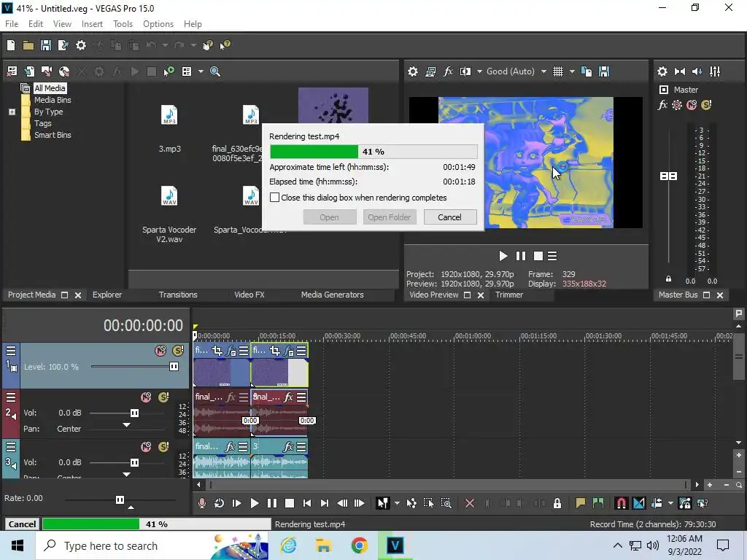This screenshot has height=560, width=747.
Task: Check Close this dialog box when rendering completes
Action: tap(274, 197)
